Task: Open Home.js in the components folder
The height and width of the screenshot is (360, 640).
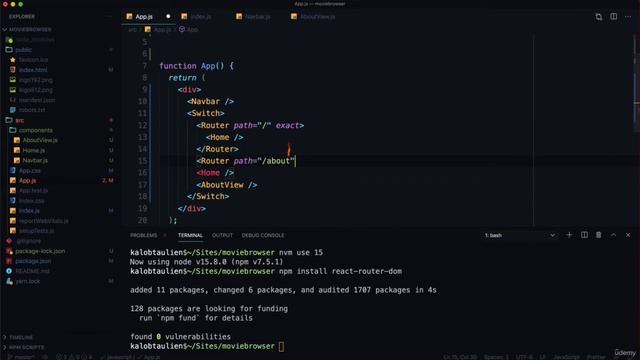Action: click(x=33, y=151)
